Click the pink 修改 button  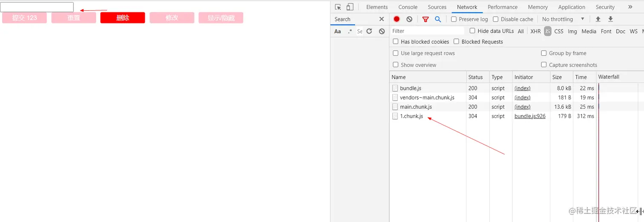pyautogui.click(x=172, y=18)
